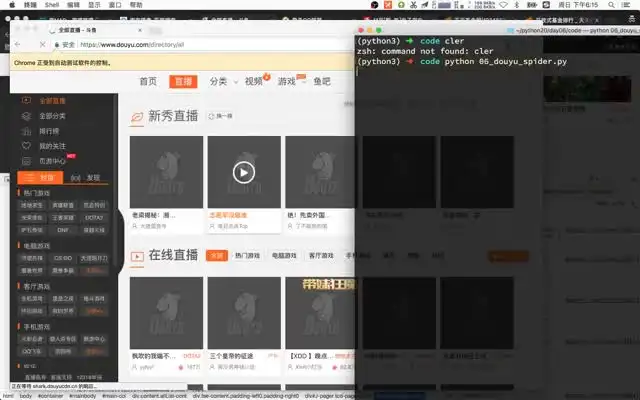Open the Shell menu in macOS menu bar
This screenshot has height=400, width=640.
[x=48, y=5]
